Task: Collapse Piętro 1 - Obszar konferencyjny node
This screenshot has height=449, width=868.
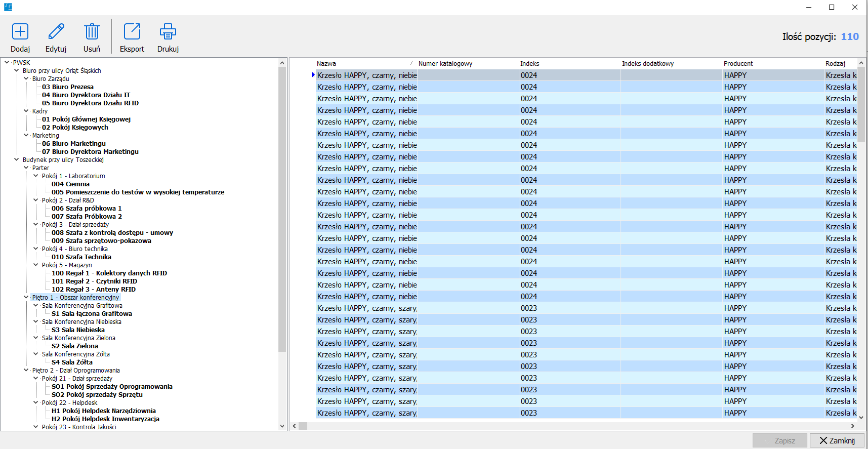Action: (26, 297)
